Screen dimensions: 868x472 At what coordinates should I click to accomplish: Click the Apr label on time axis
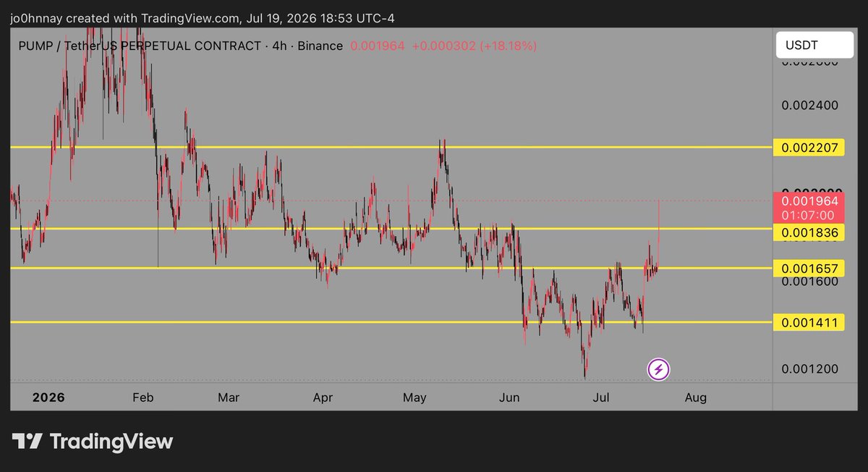323,397
